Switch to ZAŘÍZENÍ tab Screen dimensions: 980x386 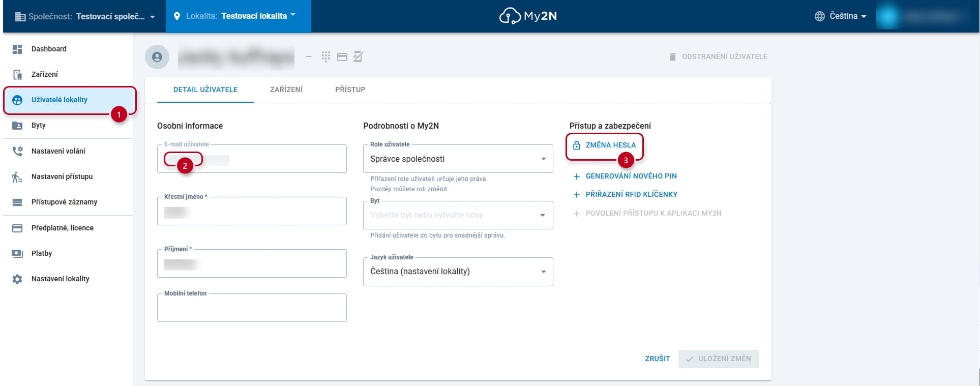tap(286, 90)
